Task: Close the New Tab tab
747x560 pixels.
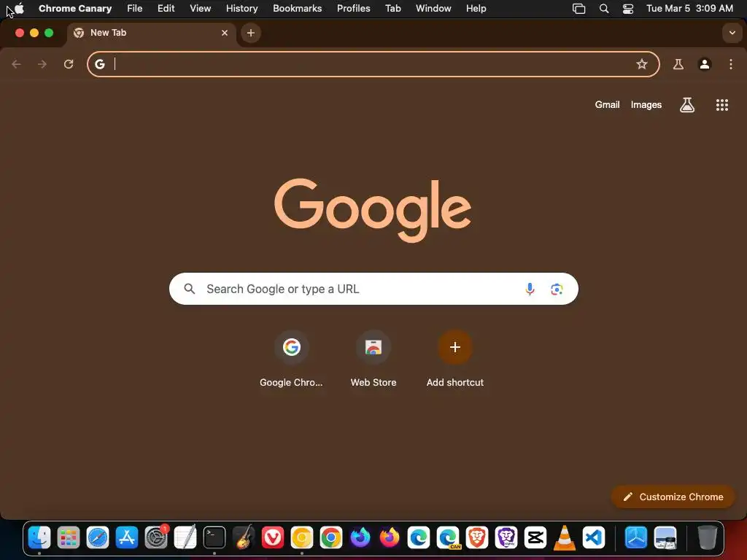Action: click(x=225, y=33)
